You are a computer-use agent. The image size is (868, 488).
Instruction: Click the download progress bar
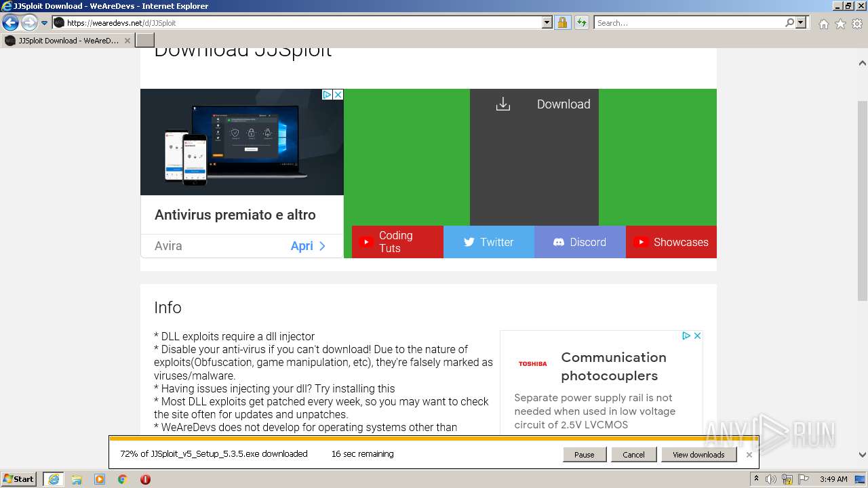click(x=434, y=439)
